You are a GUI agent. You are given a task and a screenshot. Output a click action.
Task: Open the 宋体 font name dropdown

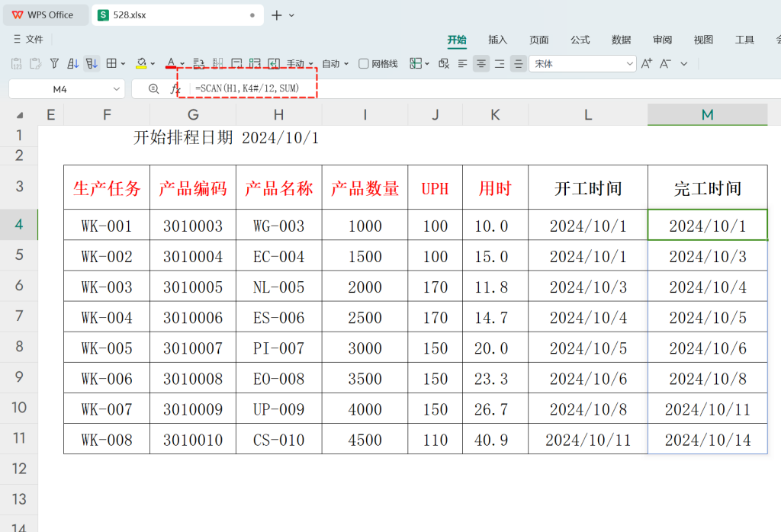pyautogui.click(x=629, y=64)
